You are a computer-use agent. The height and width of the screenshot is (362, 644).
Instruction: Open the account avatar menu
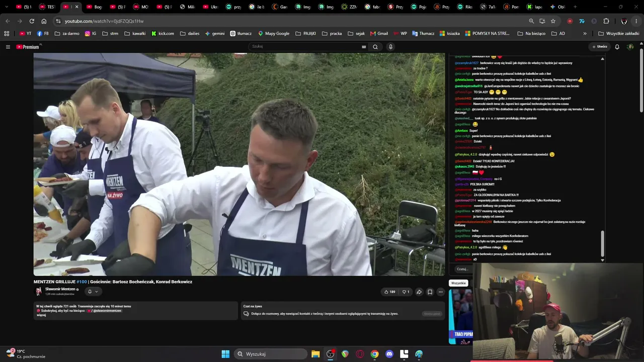tap(630, 47)
